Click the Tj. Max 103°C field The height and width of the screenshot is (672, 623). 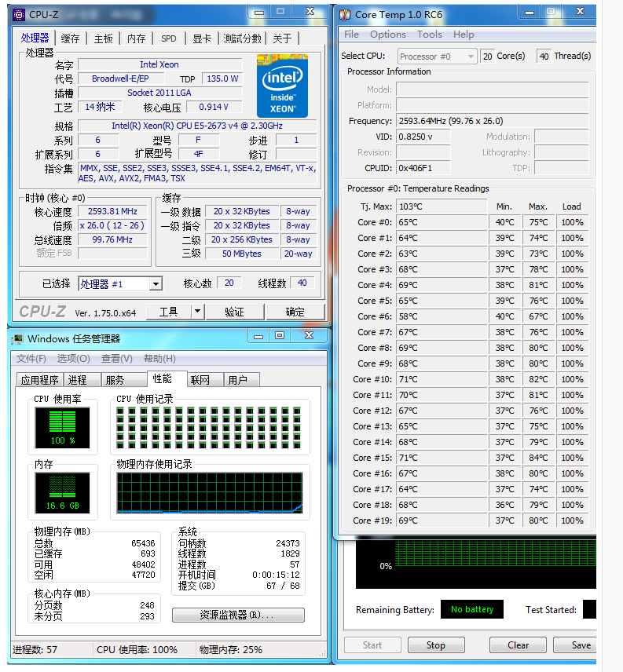tap(442, 206)
